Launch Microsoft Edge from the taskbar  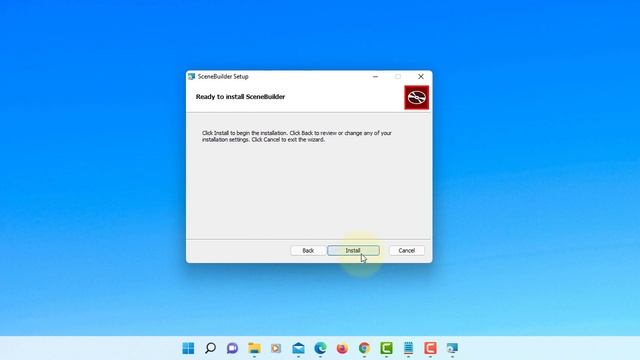point(320,348)
